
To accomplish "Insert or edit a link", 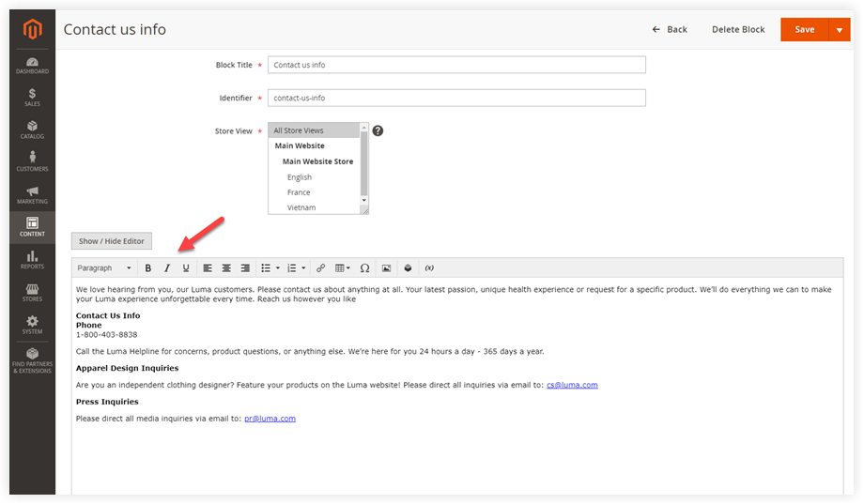I will pos(320,268).
